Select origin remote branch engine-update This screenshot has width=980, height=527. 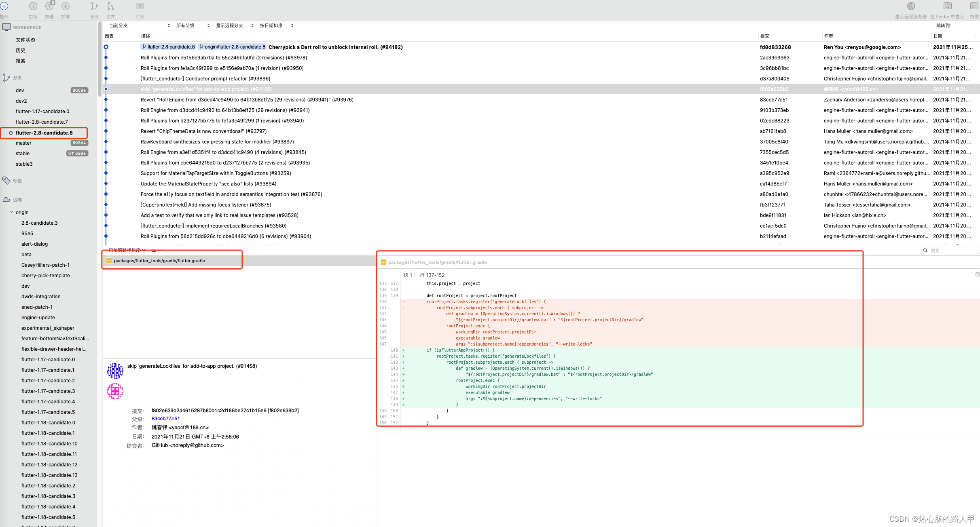pyautogui.click(x=38, y=317)
